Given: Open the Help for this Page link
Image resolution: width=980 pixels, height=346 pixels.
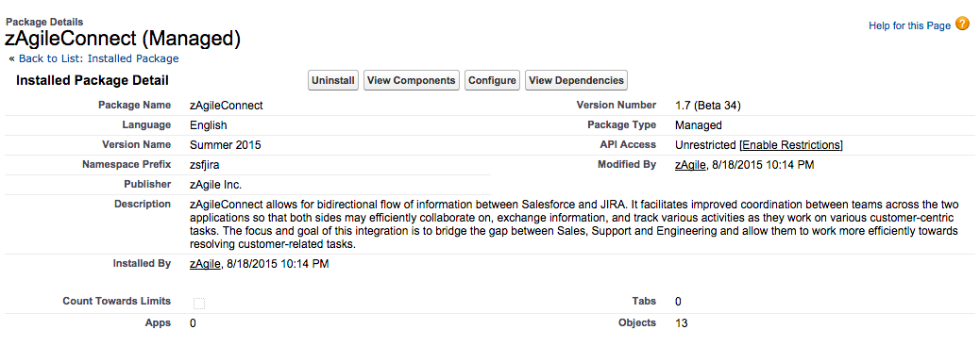Looking at the screenshot, I should point(909,26).
